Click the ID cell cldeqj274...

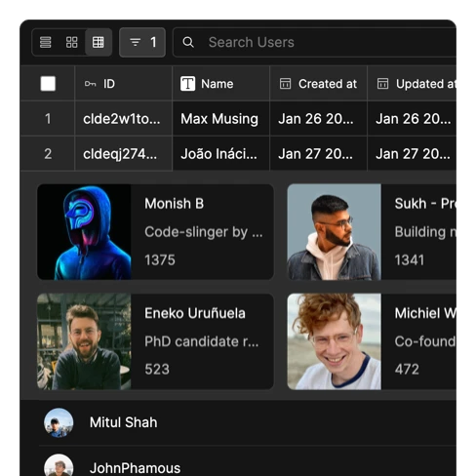124,154
